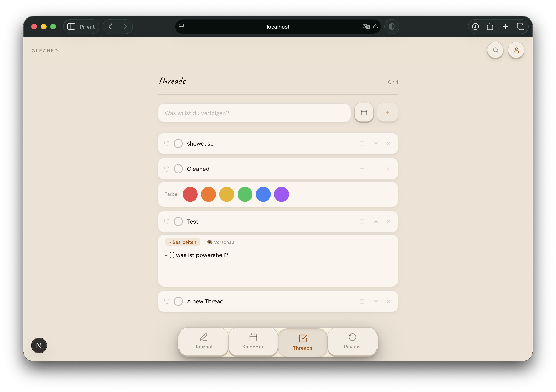Mark showcase thread as done
The height and width of the screenshot is (392, 556).
[178, 144]
